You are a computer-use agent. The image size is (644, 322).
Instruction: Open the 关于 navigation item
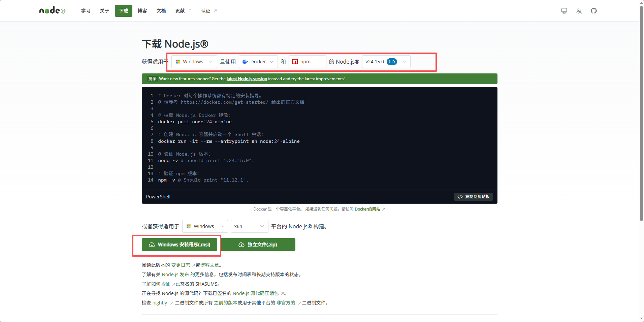104,11
